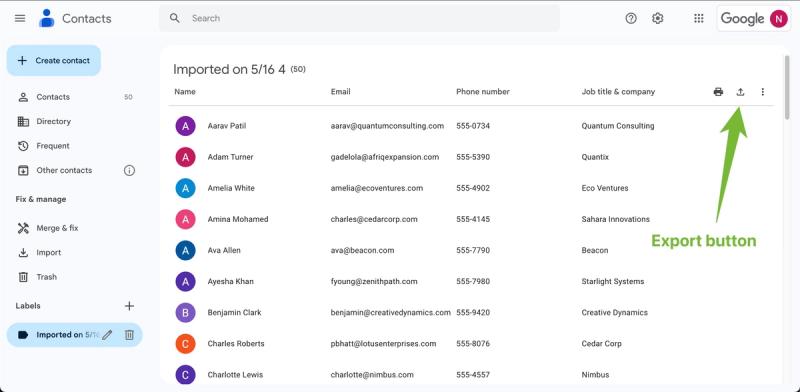The image size is (800, 392).
Task: Click the vertical scrollbar of contact list
Action: click(787, 87)
